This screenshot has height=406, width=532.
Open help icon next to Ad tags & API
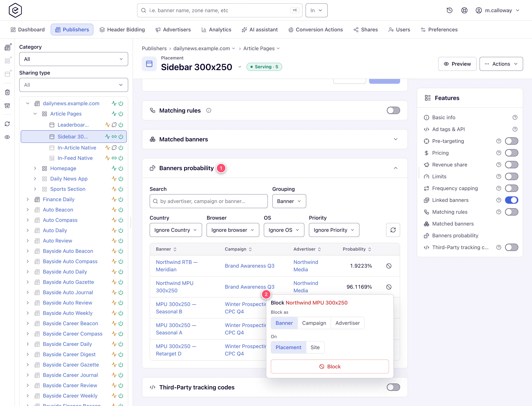coord(515,129)
